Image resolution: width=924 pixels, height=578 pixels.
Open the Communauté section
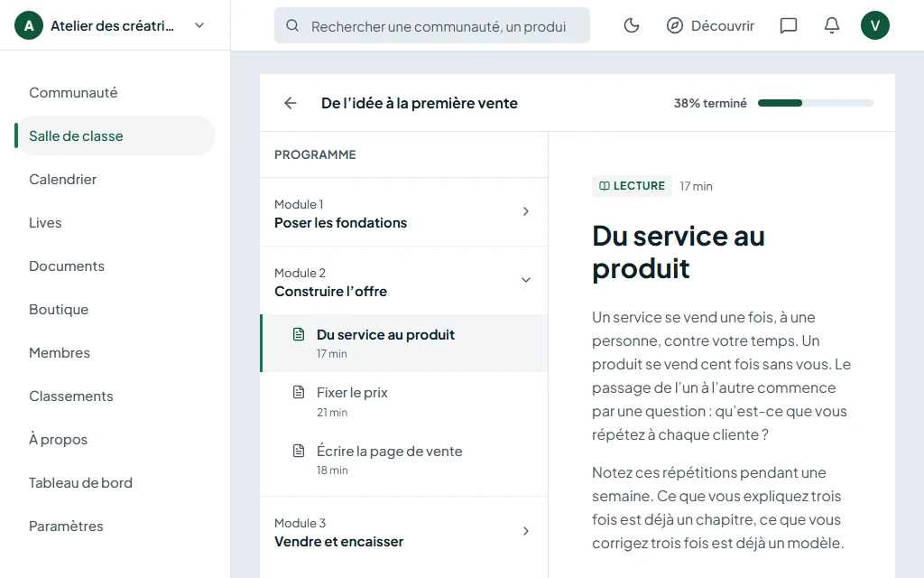pos(115,93)
